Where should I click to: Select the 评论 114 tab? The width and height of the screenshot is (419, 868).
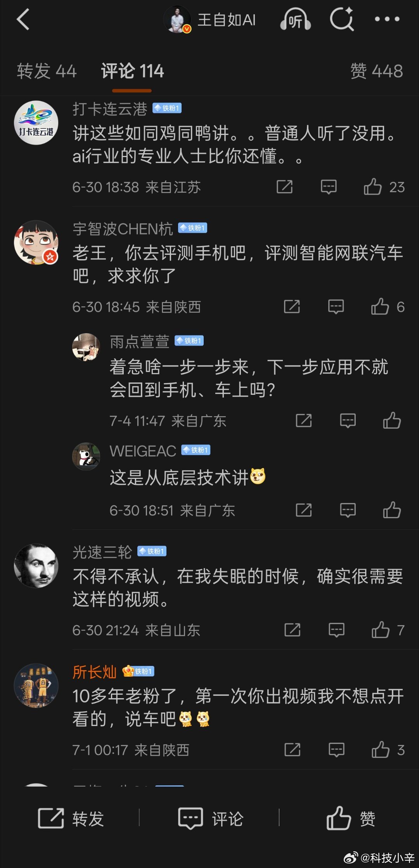pos(132,71)
